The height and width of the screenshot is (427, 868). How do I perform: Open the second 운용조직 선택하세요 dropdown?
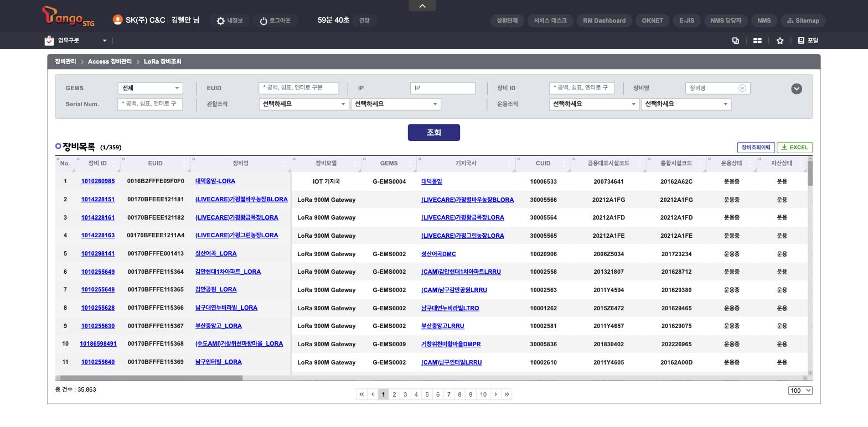[x=686, y=104]
